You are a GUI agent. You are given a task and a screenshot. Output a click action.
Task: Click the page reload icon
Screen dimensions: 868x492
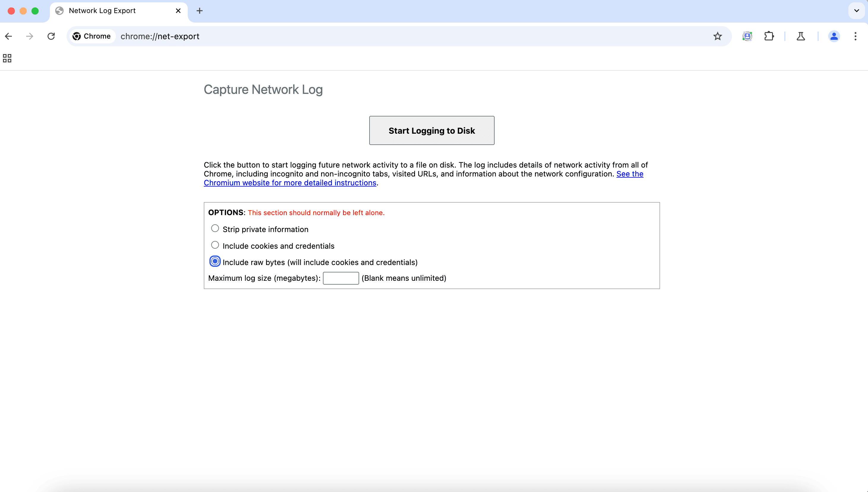tap(51, 36)
